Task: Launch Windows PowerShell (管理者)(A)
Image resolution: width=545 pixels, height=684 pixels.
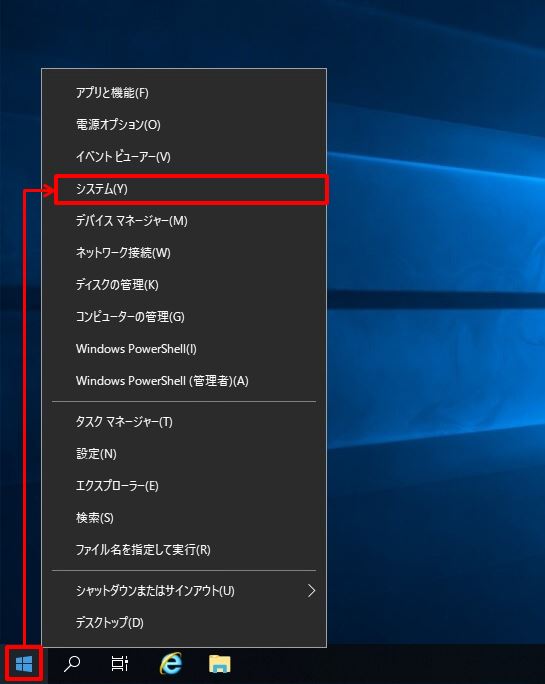Action: click(x=184, y=381)
